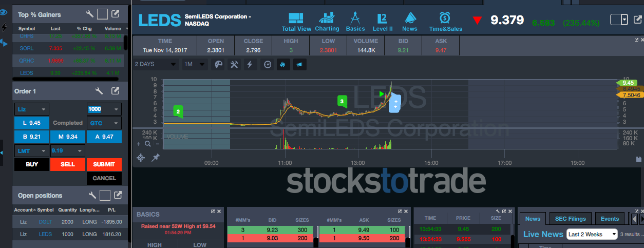Open the 1M interval dropdown
The image size is (644, 248).
pyautogui.click(x=195, y=64)
